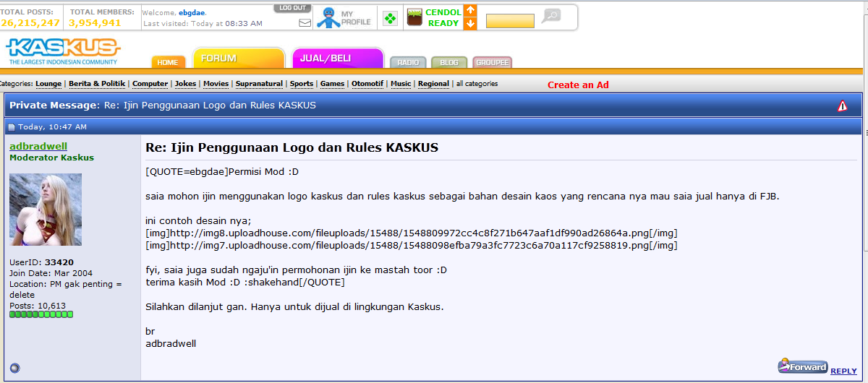
Task: Open the Music category
Action: [401, 84]
